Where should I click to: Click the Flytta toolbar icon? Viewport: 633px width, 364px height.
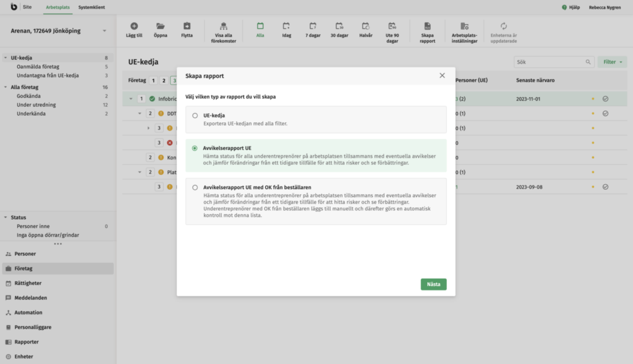click(187, 27)
